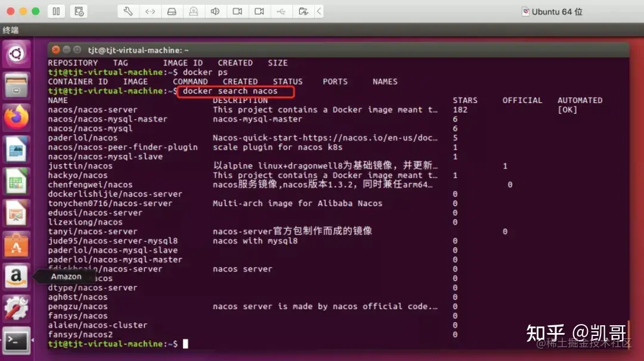Click the Amazon tooltip label
This screenshot has width=644, height=361.
point(66,276)
